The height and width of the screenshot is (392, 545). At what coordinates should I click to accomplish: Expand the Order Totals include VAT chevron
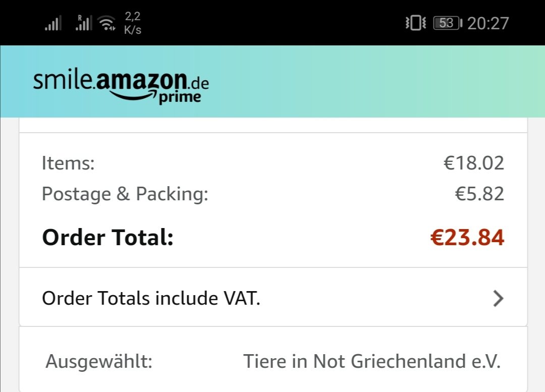point(498,299)
